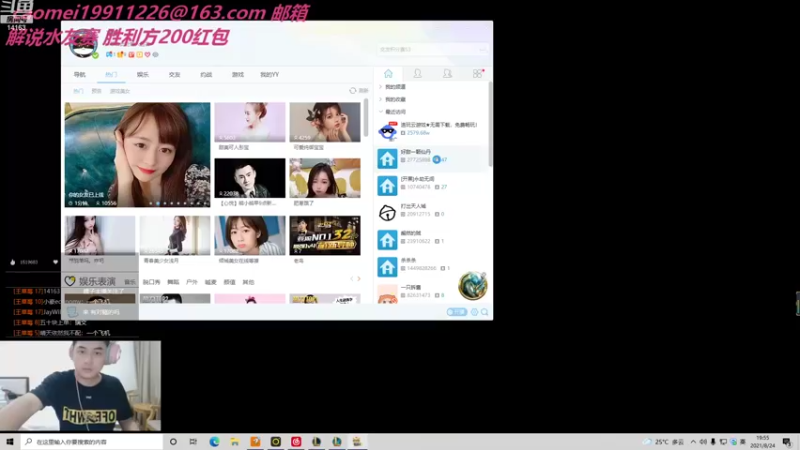Open the house icon for channel 10740476

(x=387, y=185)
